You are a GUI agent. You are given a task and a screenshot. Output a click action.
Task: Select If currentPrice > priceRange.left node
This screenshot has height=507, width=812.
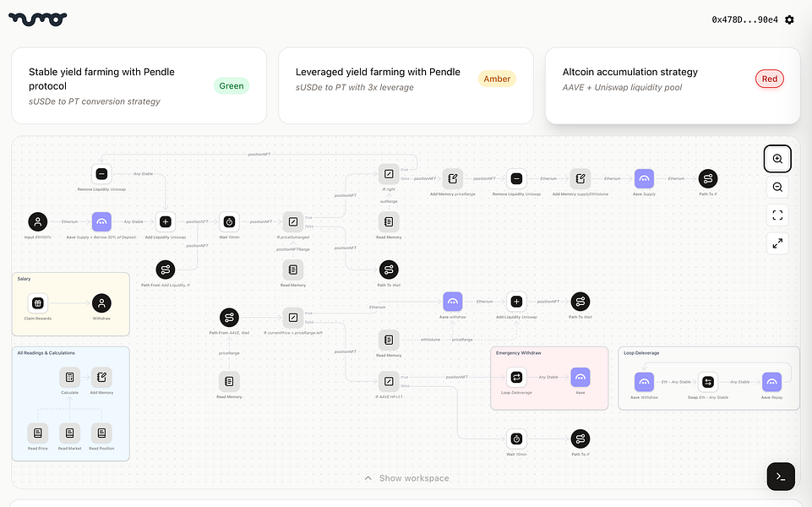(x=293, y=318)
